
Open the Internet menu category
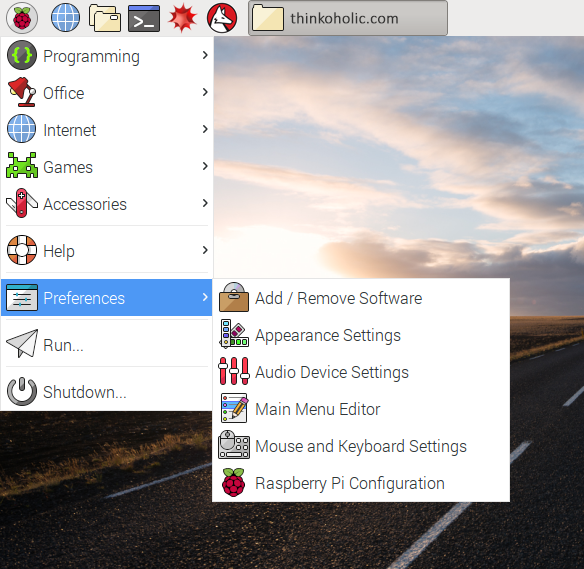pyautogui.click(x=107, y=130)
